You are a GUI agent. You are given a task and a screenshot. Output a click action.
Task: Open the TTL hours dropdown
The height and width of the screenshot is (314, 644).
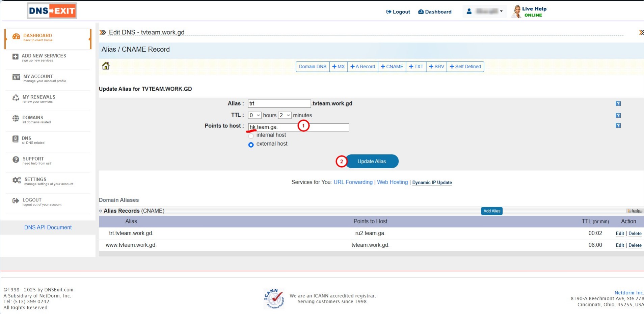click(254, 116)
